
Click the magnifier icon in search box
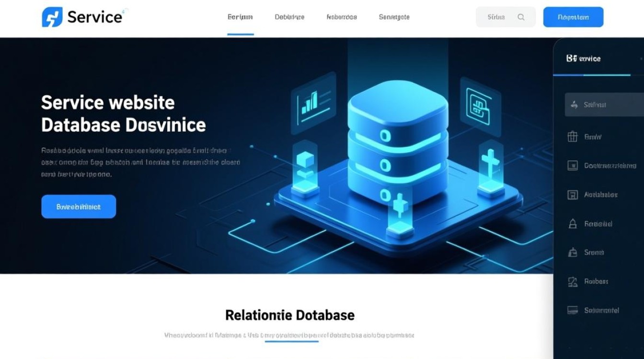[521, 17]
